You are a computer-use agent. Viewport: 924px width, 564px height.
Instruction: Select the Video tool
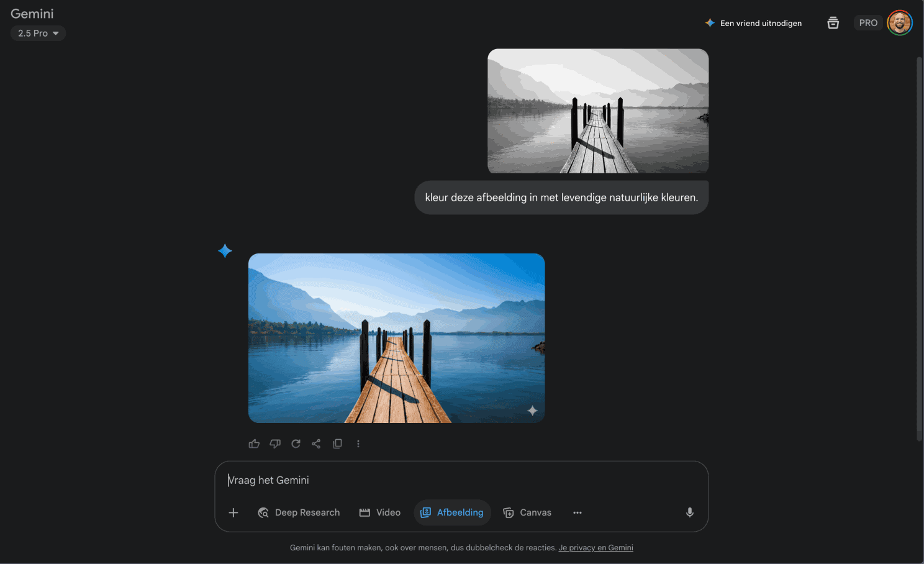coord(380,512)
